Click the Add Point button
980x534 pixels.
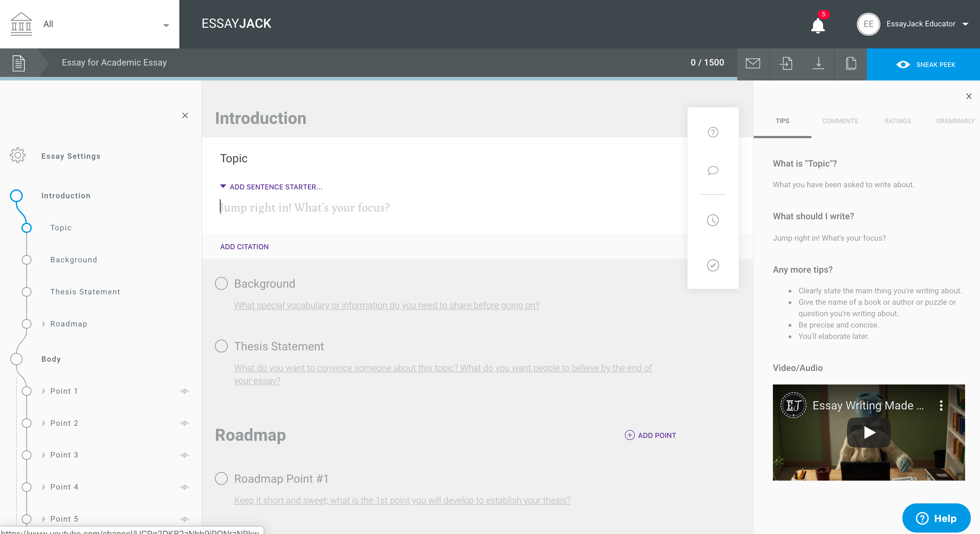pyautogui.click(x=650, y=435)
